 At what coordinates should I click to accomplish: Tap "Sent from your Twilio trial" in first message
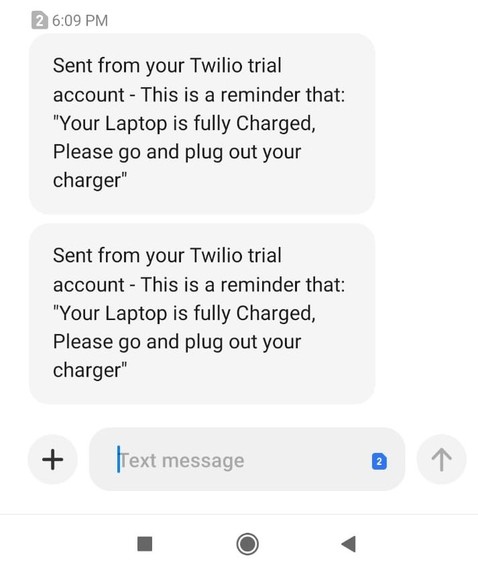tap(167, 66)
